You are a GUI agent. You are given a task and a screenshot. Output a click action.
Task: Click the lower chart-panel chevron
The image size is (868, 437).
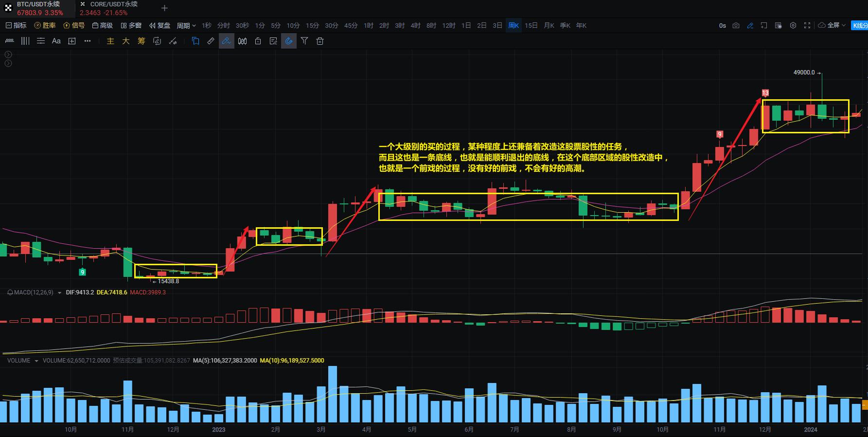[8, 63]
